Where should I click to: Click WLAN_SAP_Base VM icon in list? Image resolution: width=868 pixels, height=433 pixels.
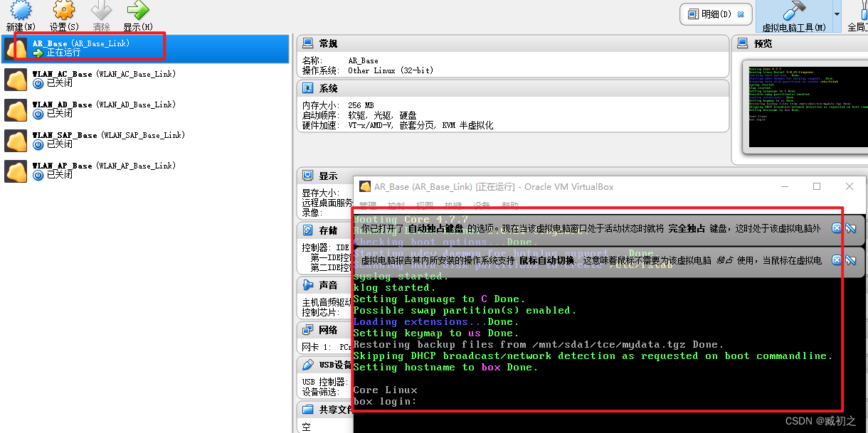coord(16,140)
